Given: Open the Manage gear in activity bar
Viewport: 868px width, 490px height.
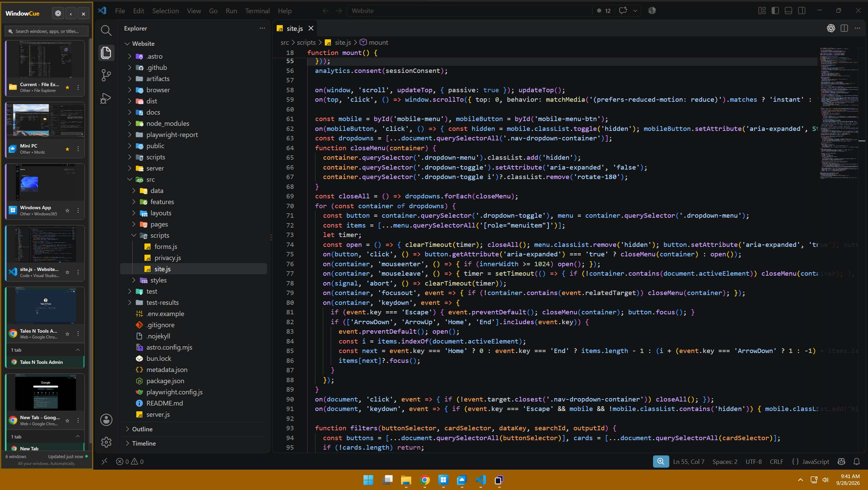Looking at the screenshot, I should click(106, 442).
